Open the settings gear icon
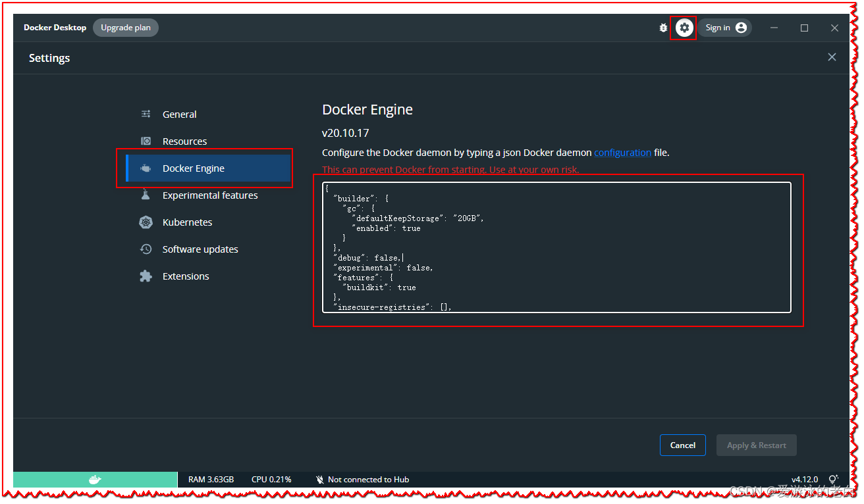864x504 pixels. [x=684, y=28]
